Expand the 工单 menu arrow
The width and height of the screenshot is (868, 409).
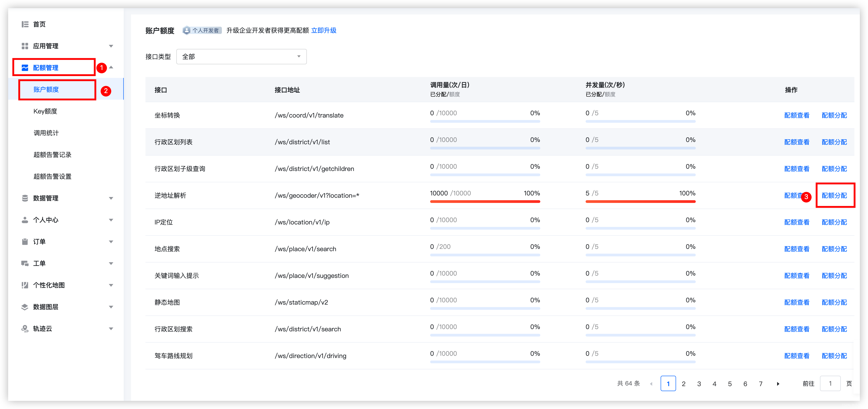coord(111,264)
